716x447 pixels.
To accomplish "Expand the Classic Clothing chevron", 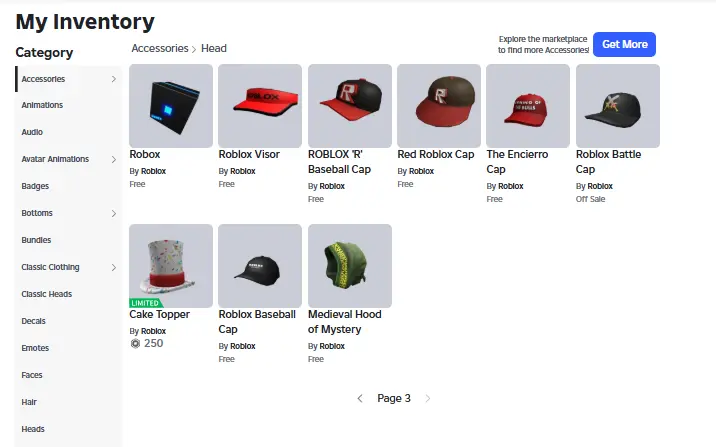I will tap(114, 267).
